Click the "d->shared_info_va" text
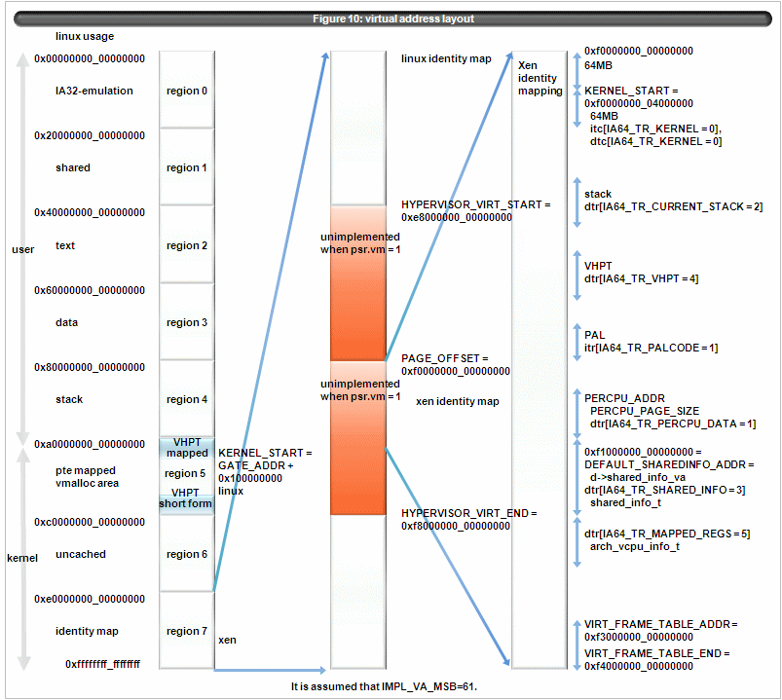 638,478
